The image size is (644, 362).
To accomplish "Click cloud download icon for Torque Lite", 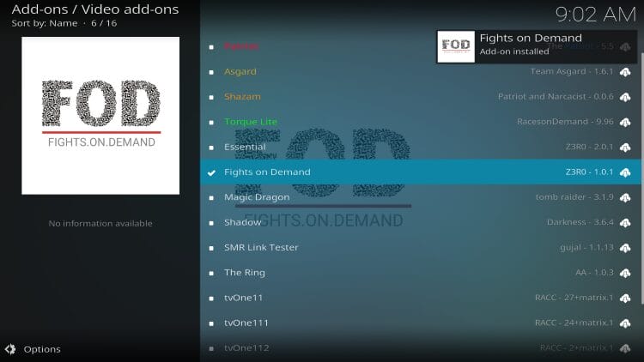I will pos(625,123).
